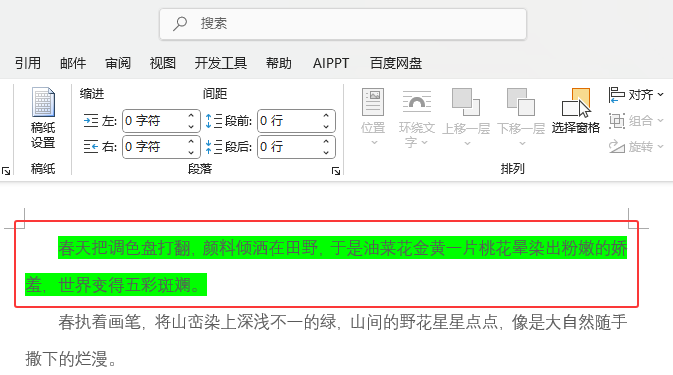Expand the 位置 dropdown arrow
Viewport: 673px width, 375px height.
(x=374, y=142)
